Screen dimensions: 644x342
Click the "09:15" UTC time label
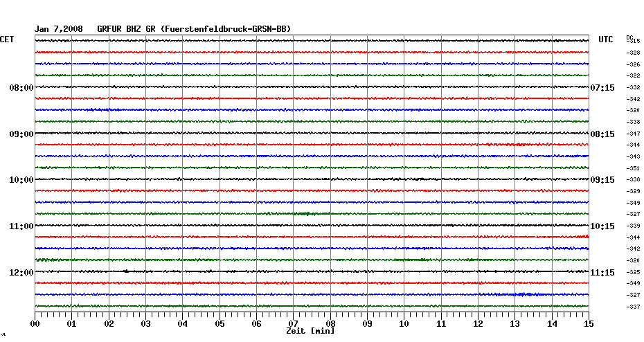coord(602,180)
